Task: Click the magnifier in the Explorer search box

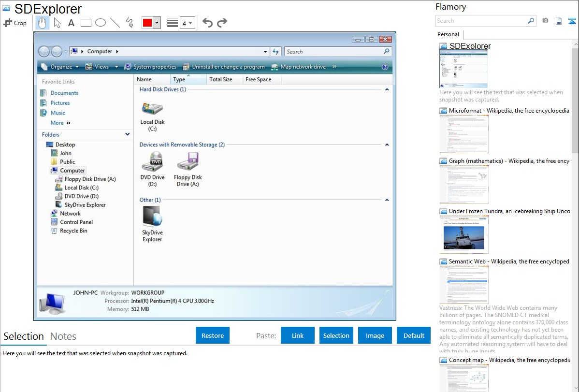Action: click(x=386, y=51)
